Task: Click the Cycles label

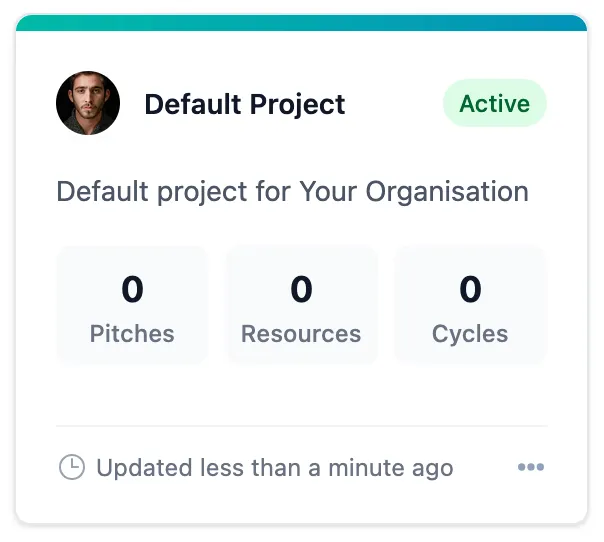Action: coord(470,334)
